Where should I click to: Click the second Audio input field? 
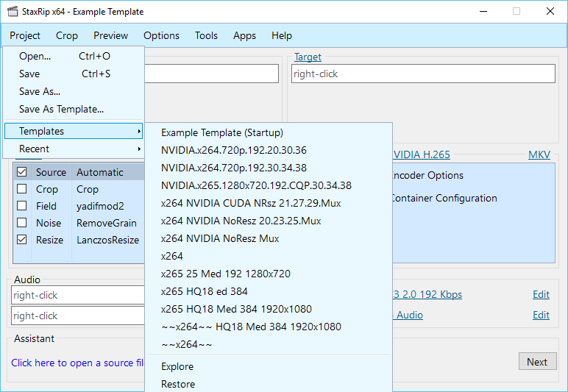pos(78,316)
